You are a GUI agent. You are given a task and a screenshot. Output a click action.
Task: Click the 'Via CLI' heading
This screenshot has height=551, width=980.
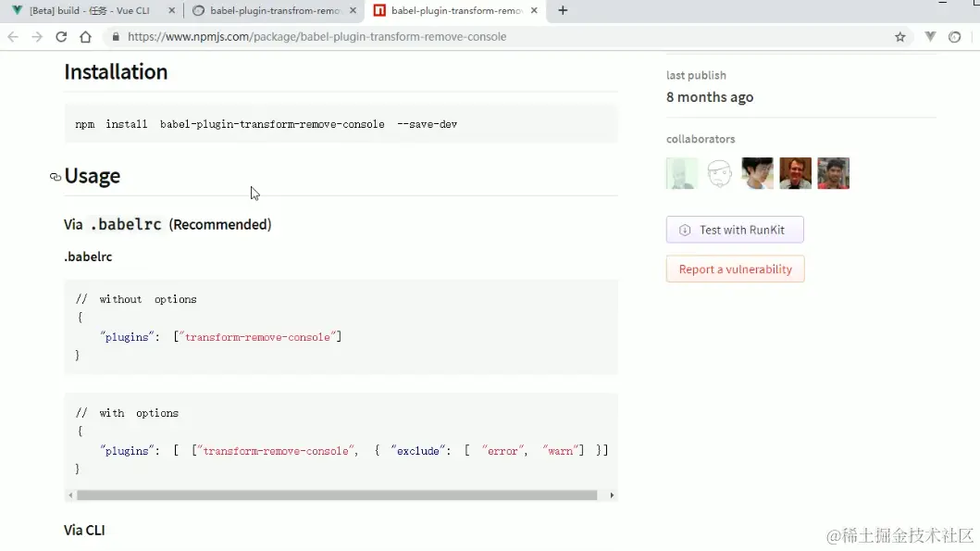[x=84, y=530]
